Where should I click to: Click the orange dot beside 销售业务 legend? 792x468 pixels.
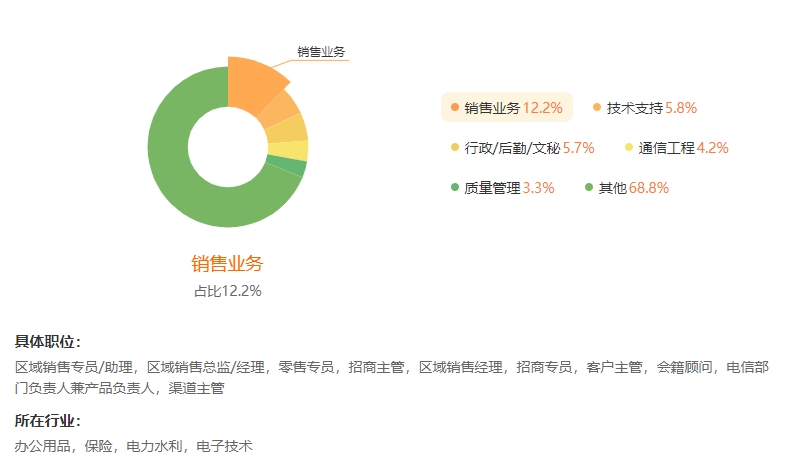click(455, 107)
